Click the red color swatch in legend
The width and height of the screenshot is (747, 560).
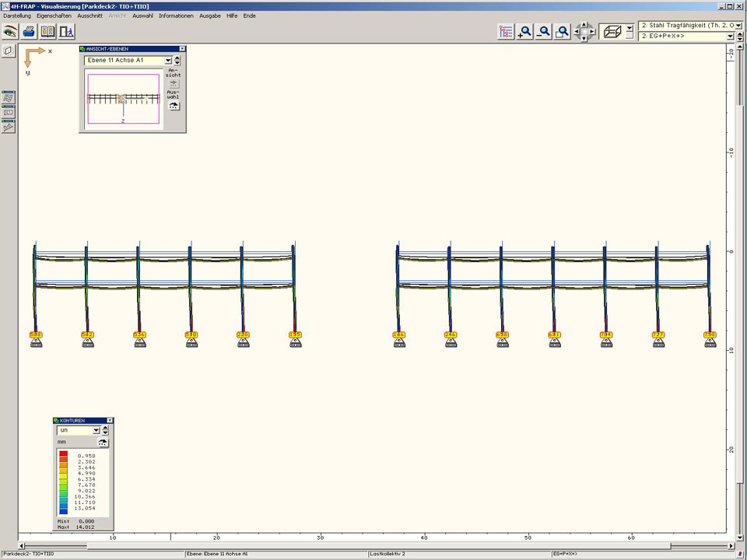click(x=64, y=455)
